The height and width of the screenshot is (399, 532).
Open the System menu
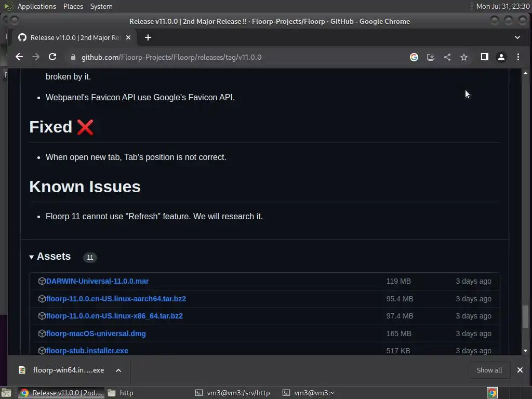click(x=101, y=6)
